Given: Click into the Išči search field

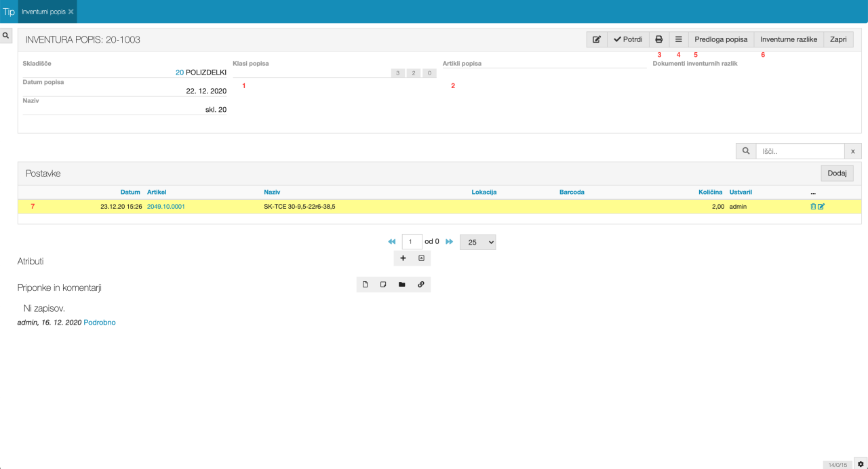Looking at the screenshot, I should 800,151.
